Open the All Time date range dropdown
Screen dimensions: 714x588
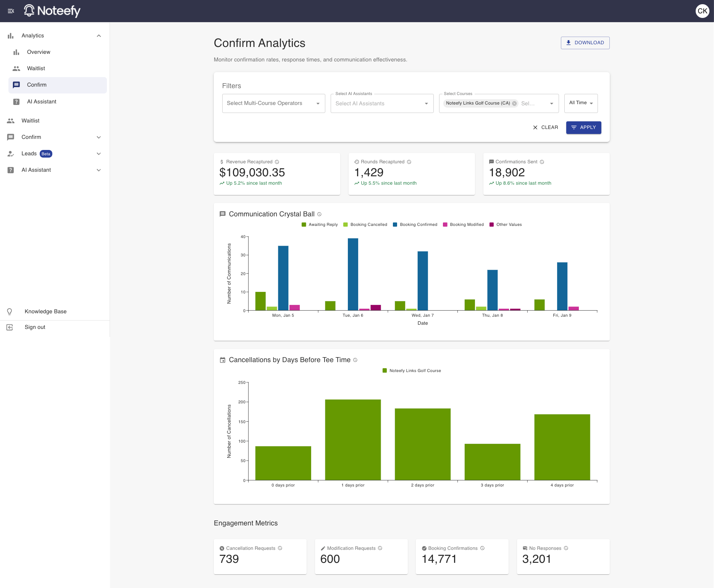click(581, 103)
